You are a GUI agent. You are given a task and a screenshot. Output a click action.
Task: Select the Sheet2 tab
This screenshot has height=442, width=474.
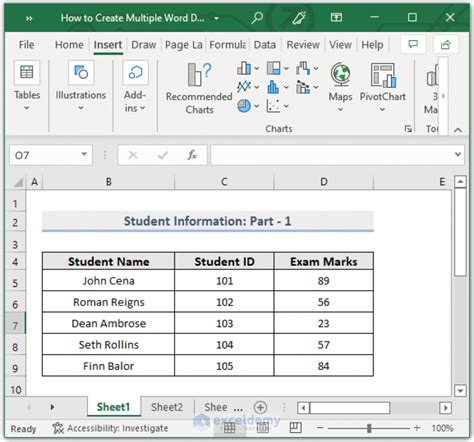point(167,407)
